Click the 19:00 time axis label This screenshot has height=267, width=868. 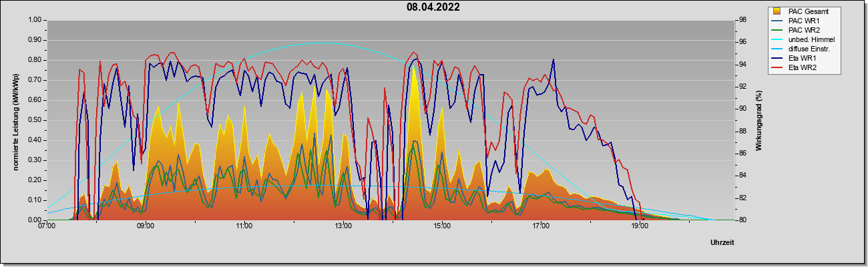click(640, 226)
